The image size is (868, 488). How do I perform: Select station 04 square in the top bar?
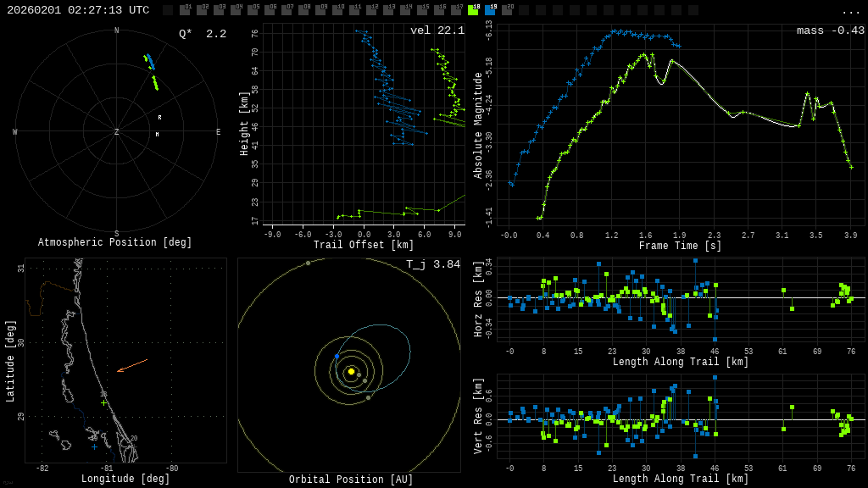236,10
